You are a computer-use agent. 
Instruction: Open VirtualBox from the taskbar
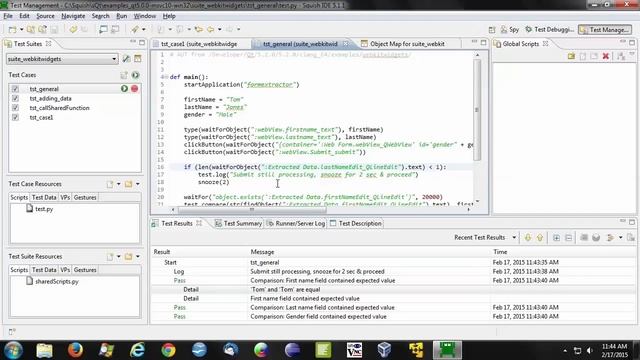pyautogui.click(x=384, y=350)
